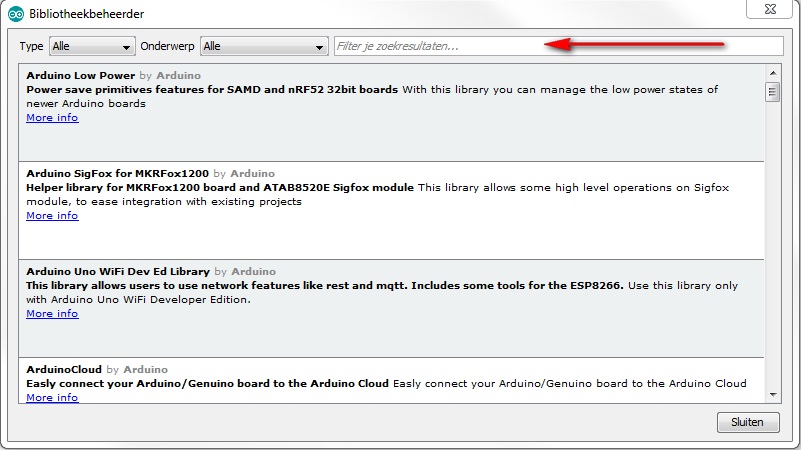Click the resize grip in the window corner
Image resolution: width=801 pixels, height=450 pixels.
pos(795,444)
